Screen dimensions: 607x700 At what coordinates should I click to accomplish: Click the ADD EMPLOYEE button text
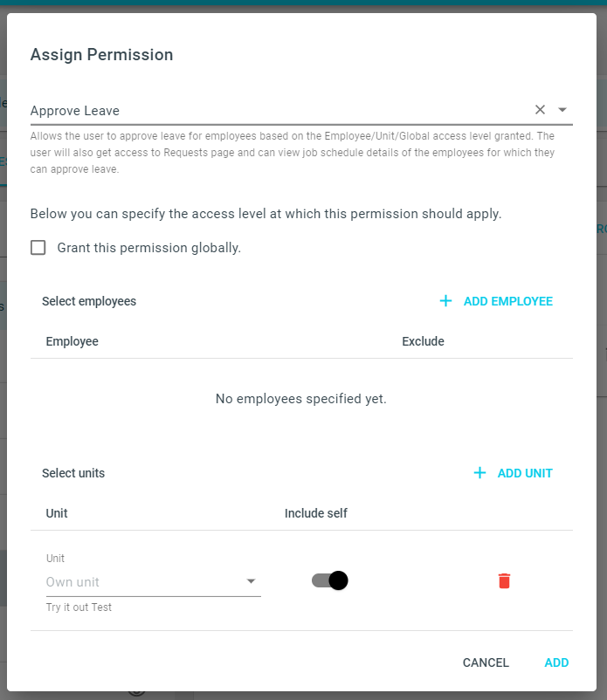click(507, 301)
